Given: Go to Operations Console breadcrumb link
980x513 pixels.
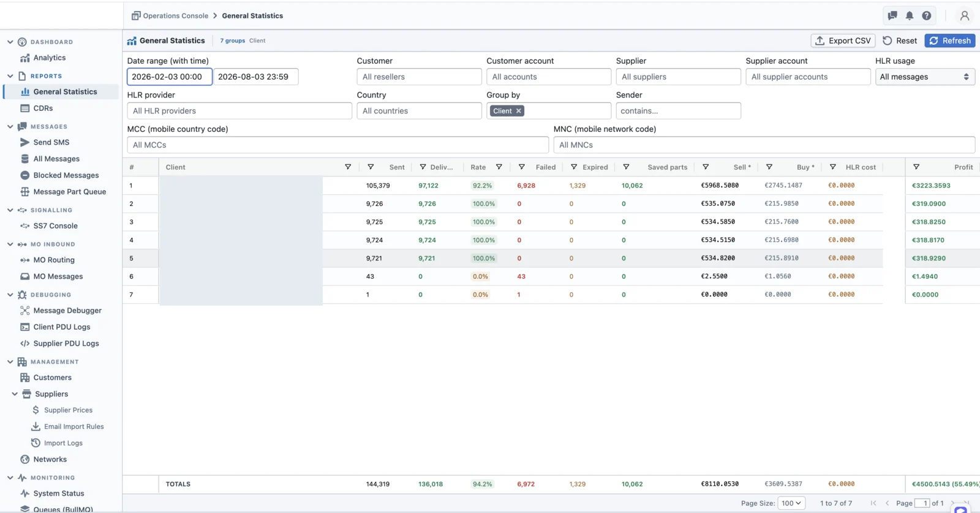Looking at the screenshot, I should 175,16.
